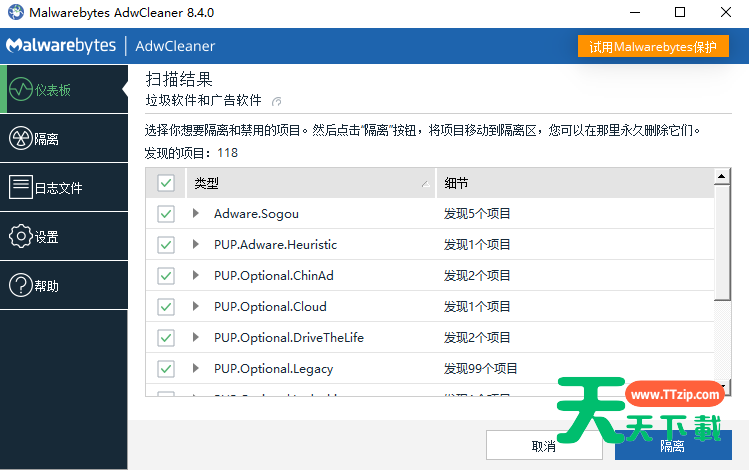The height and width of the screenshot is (470, 749).
Task: Uncheck the PUP.Optional.Legacy checkbox
Action: click(166, 369)
